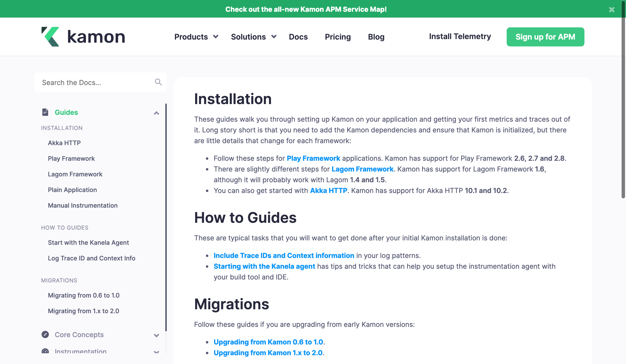Click the Installation page heading

point(233,99)
